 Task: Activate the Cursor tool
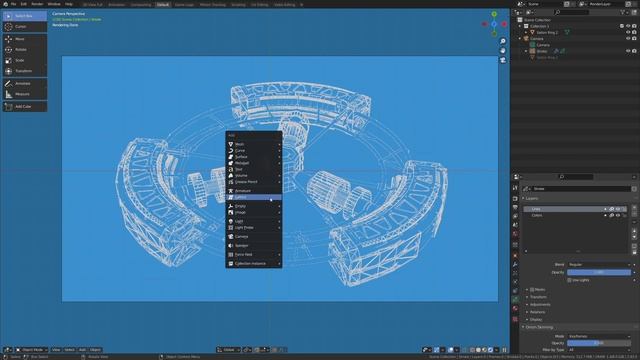(25, 27)
